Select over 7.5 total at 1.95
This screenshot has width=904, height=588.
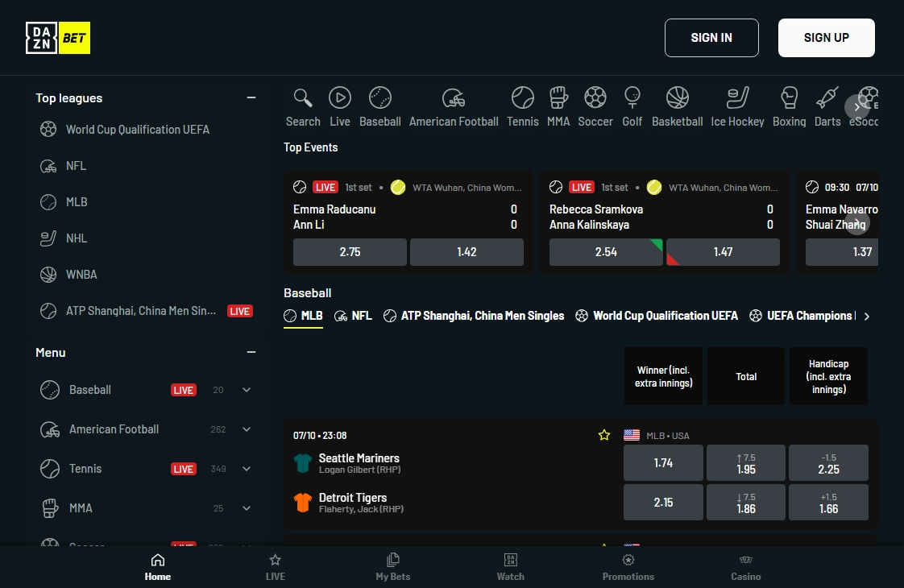tap(746, 463)
